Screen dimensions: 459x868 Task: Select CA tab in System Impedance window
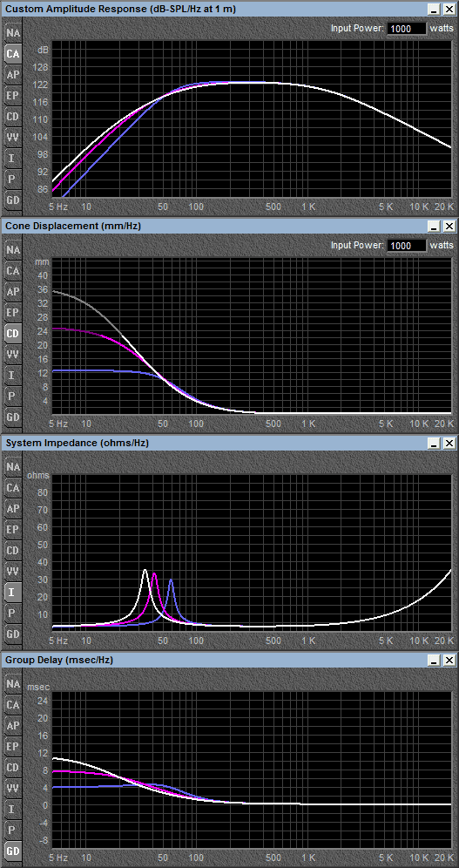pyautogui.click(x=13, y=488)
